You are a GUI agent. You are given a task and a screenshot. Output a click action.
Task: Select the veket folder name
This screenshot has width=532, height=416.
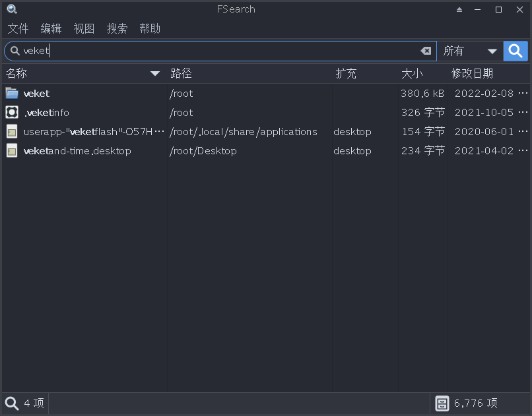36,94
